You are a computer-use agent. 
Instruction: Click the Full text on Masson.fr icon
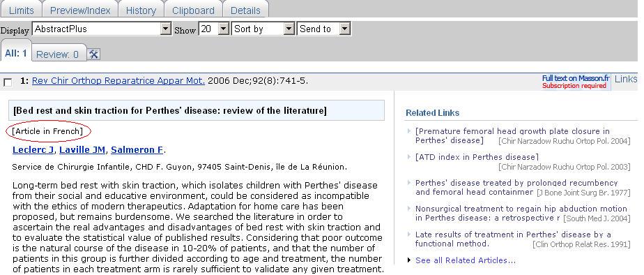point(576,82)
